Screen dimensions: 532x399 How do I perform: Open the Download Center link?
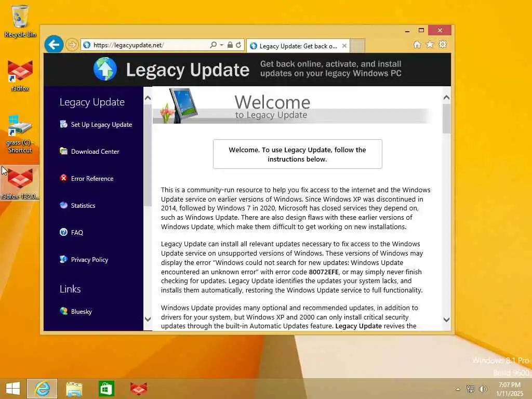pyautogui.click(x=95, y=152)
